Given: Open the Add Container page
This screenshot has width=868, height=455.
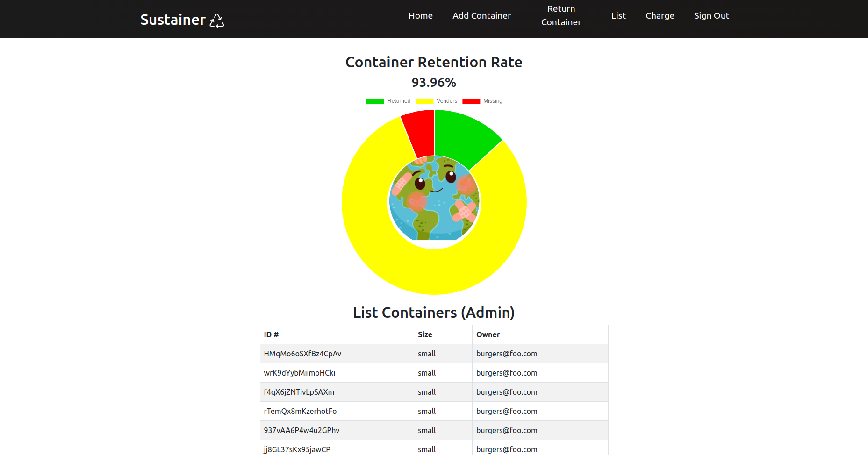Looking at the screenshot, I should 481,16.
